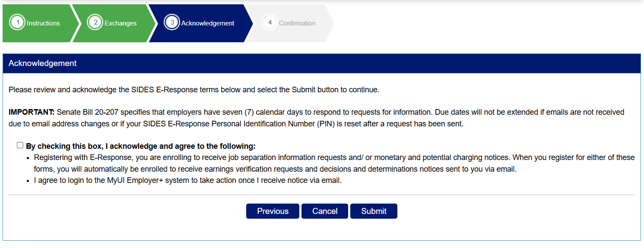
Task: Open the Exchanges step label
Action: coord(121,23)
